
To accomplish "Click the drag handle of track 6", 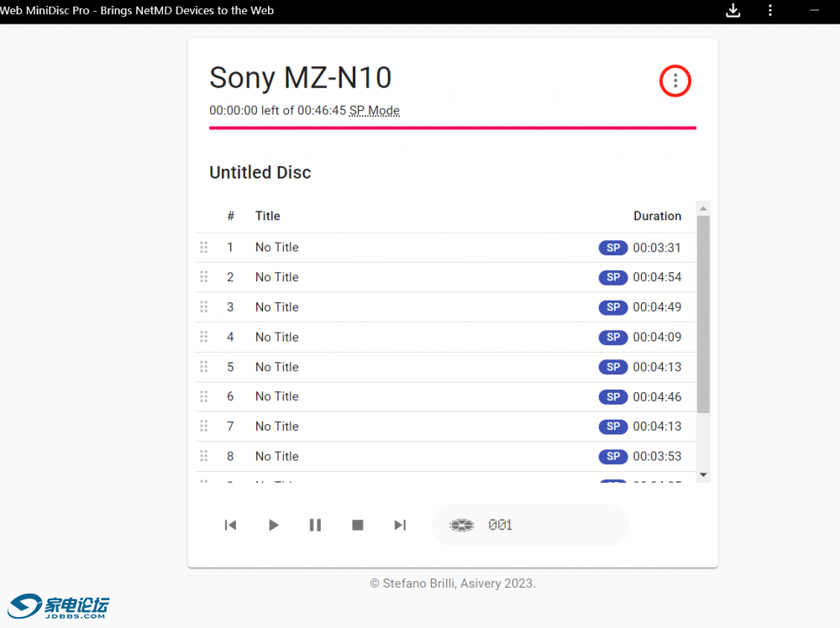I will [204, 396].
